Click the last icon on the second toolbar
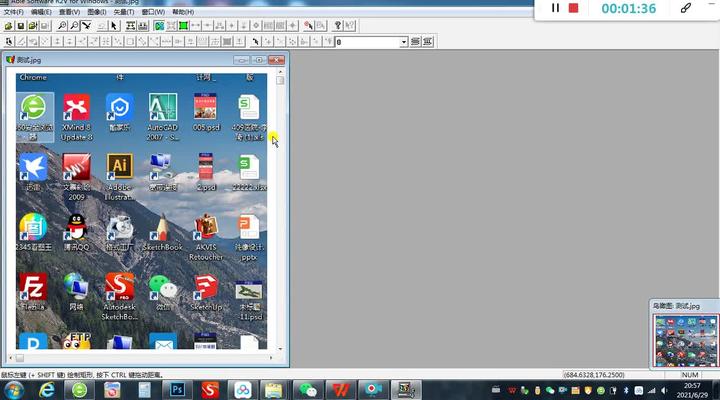The width and height of the screenshot is (720, 400). [428, 42]
